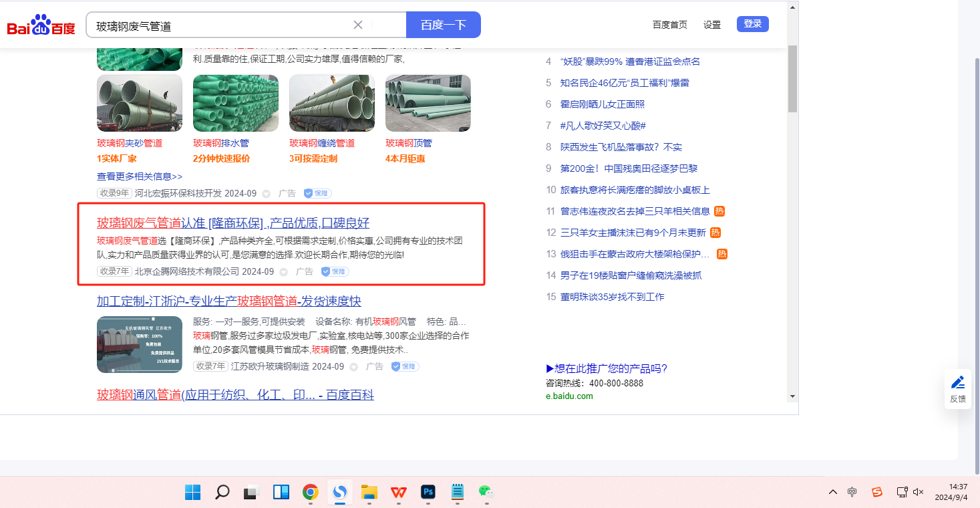This screenshot has width=980, height=508.
Task: Open hot topic 第200金！中国残奥田径逐梦巴黎
Action: 629,168
